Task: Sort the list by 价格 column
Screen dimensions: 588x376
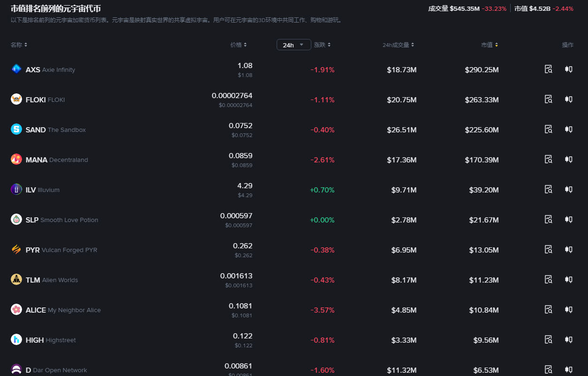Action: tap(238, 45)
